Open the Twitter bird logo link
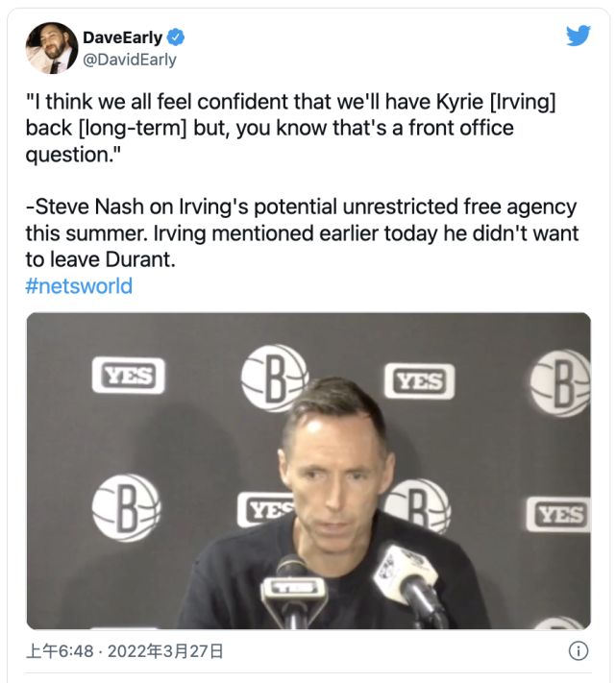This screenshot has width=616, height=683. click(579, 36)
